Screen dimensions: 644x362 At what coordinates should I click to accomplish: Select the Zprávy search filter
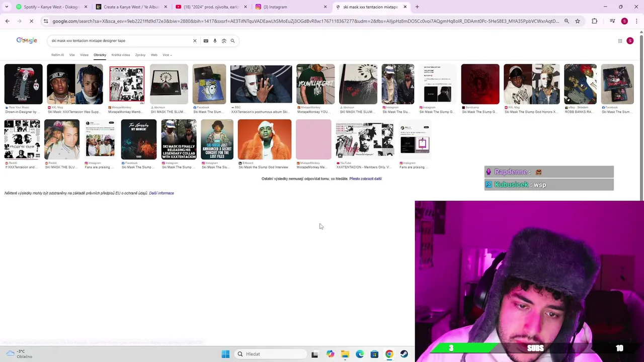click(140, 55)
